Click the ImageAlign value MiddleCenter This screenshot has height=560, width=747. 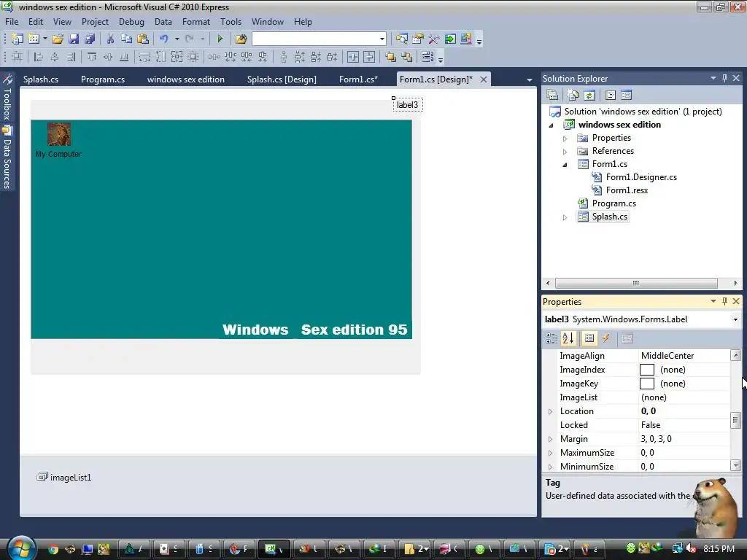click(667, 356)
